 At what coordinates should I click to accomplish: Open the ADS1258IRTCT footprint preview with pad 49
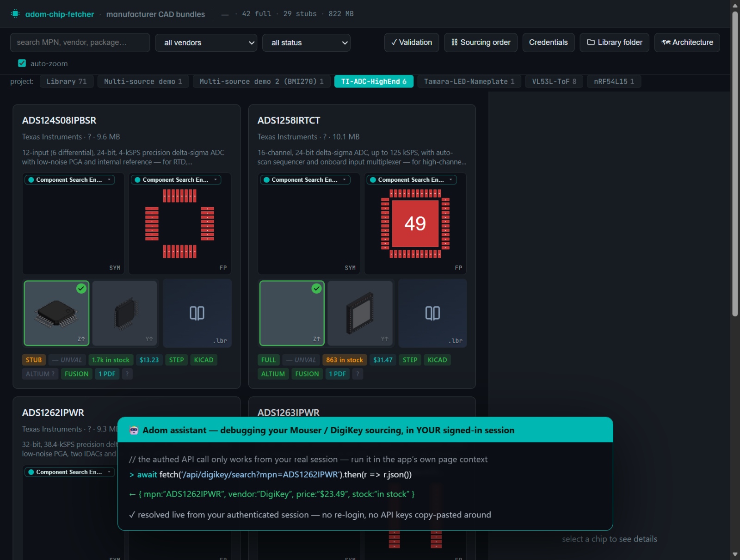pyautogui.click(x=415, y=224)
